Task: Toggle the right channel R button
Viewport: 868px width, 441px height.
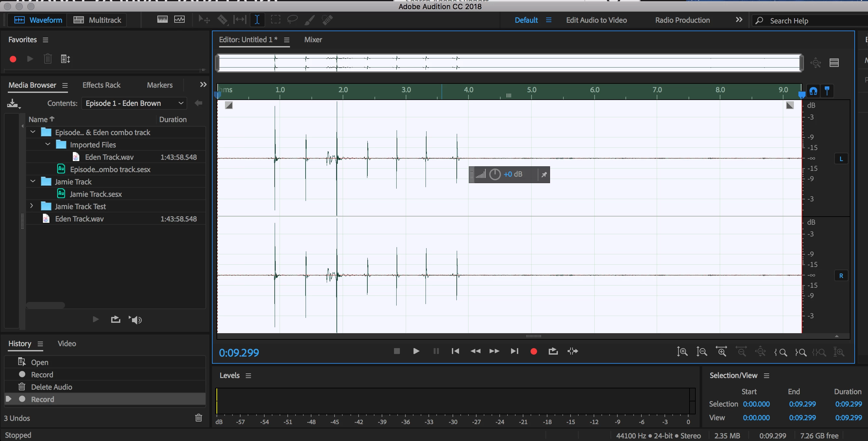Action: tap(841, 276)
